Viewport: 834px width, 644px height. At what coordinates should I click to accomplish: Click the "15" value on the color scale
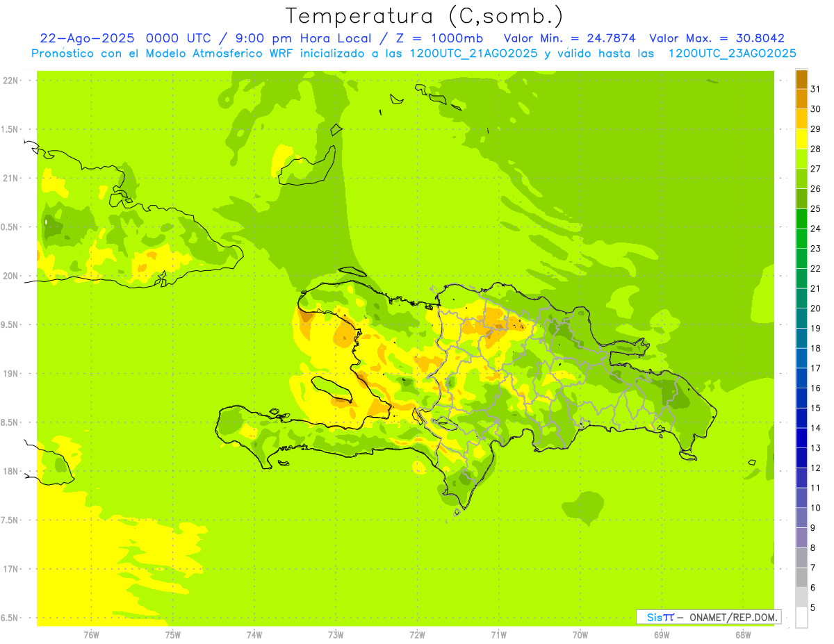[816, 408]
